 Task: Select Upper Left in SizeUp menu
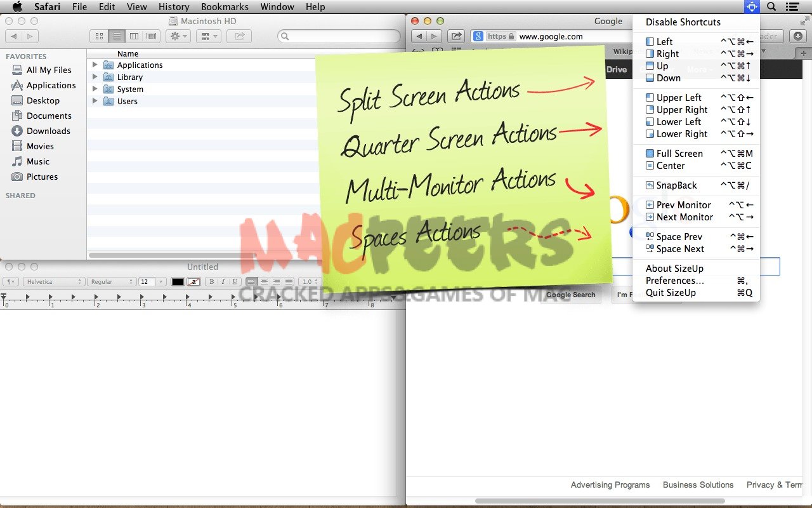pos(679,98)
